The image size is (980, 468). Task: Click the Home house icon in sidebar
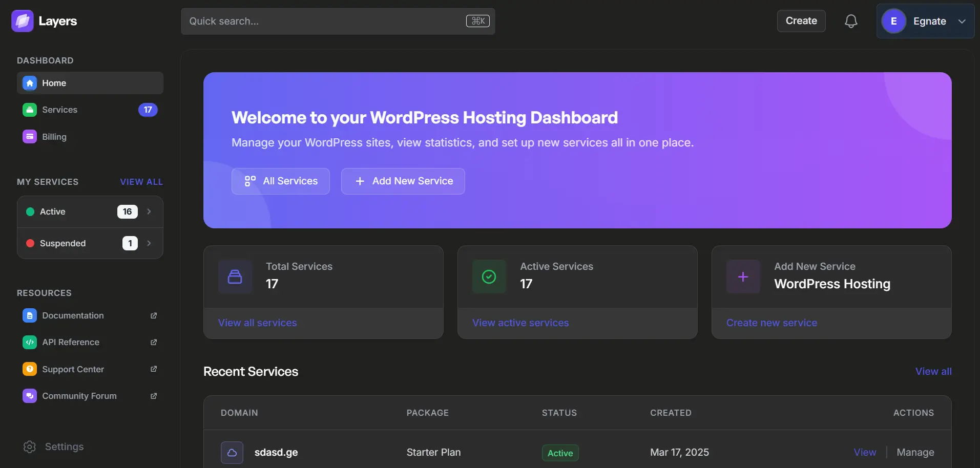point(30,83)
